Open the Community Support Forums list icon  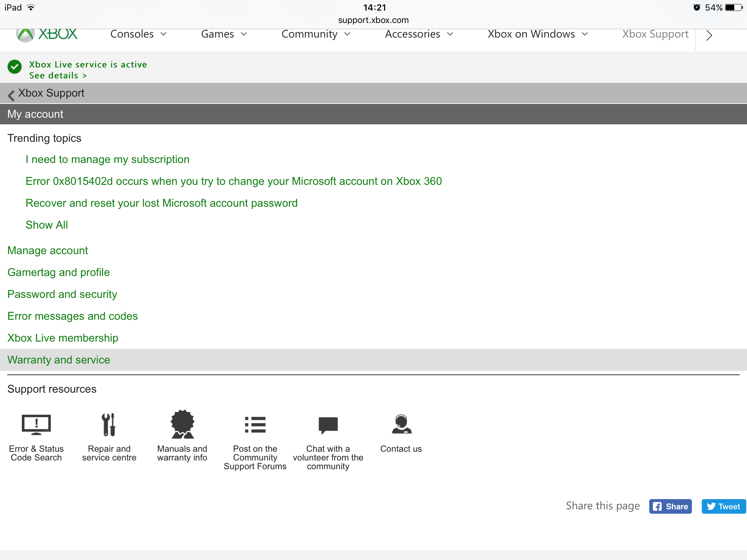click(x=255, y=425)
